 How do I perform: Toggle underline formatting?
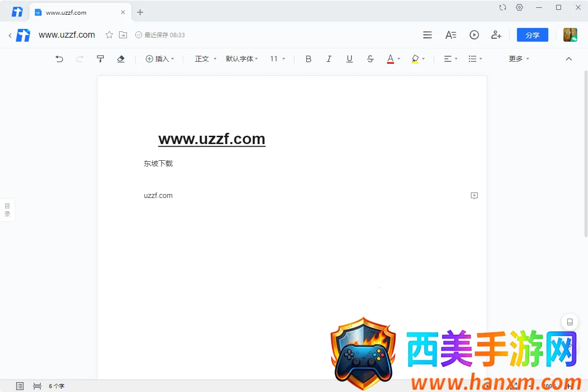(x=349, y=59)
